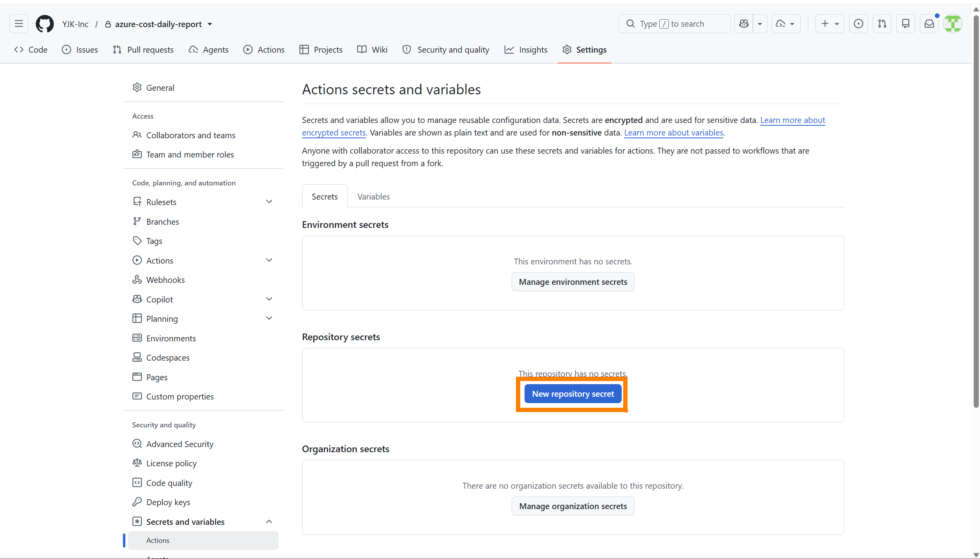Screen dimensions: 980x559
Task: Switch to the Variables tab
Action: click(x=373, y=197)
